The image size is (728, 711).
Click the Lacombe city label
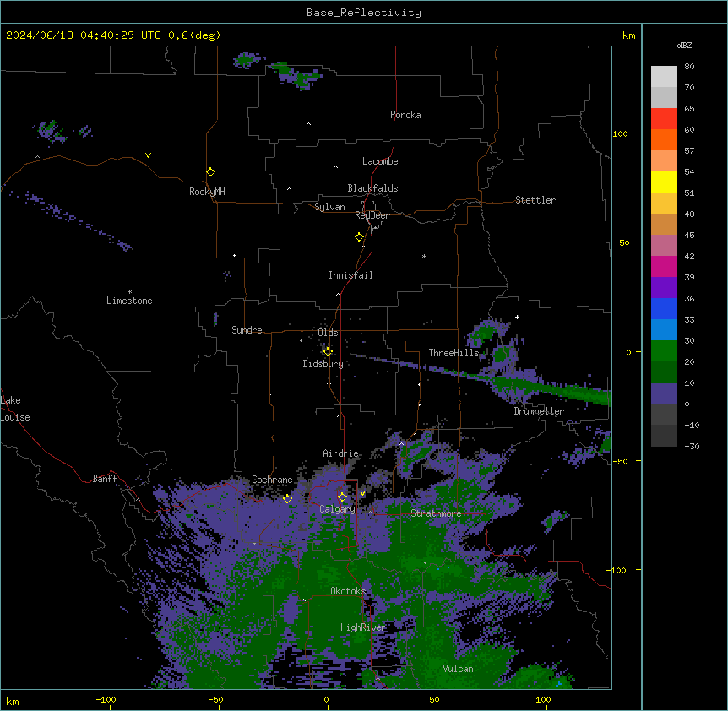point(380,161)
